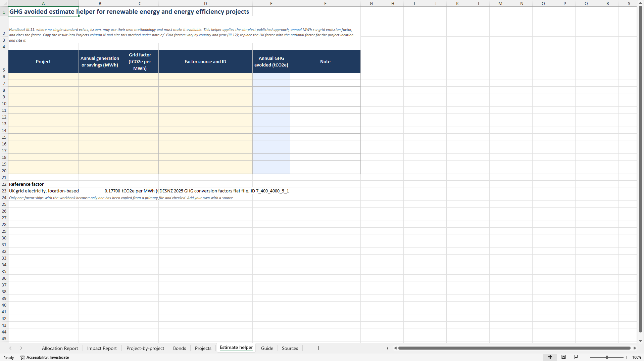Go to next sheet tab arrow
Image resolution: width=644 pixels, height=361 pixels.
coord(21,348)
